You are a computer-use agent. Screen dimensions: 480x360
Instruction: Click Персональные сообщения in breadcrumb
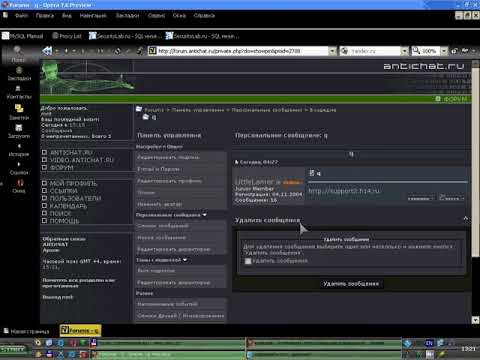click(x=267, y=110)
